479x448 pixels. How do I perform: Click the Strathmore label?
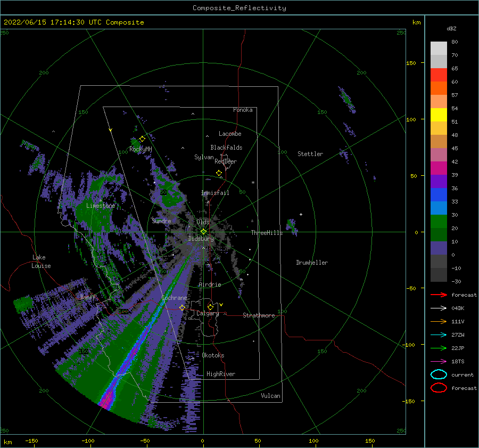click(x=259, y=315)
